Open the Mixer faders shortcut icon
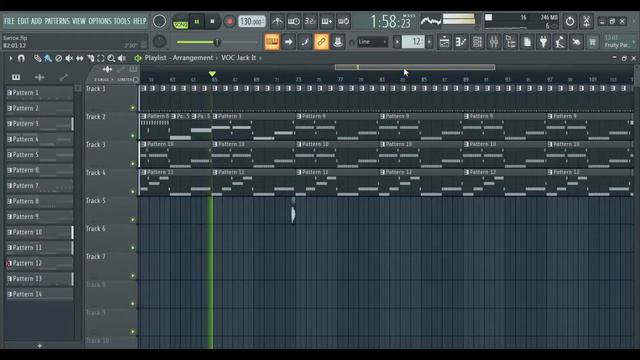The image size is (640, 360). point(494,42)
